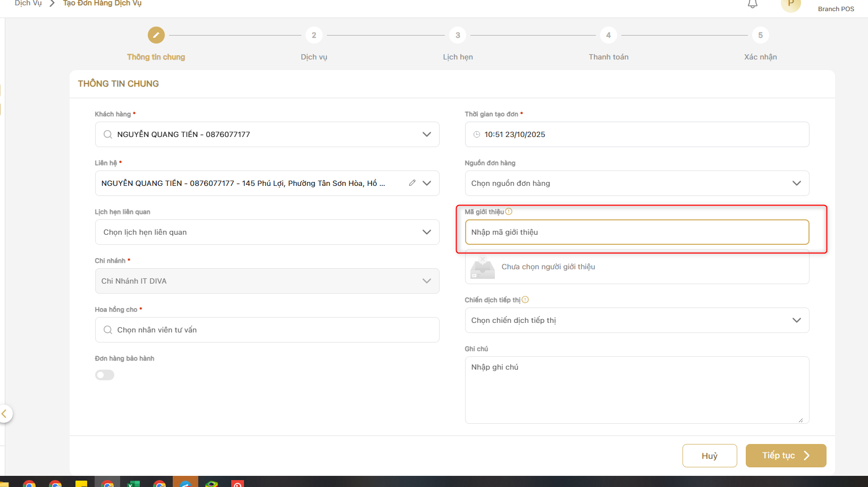Click the pencil edit icon in Liên hệ field
The height and width of the screenshot is (487, 868).
(x=412, y=183)
